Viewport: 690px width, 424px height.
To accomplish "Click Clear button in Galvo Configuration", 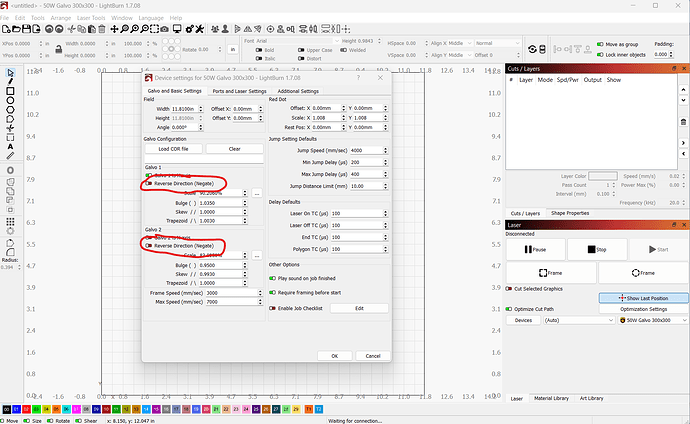I will pyautogui.click(x=235, y=149).
